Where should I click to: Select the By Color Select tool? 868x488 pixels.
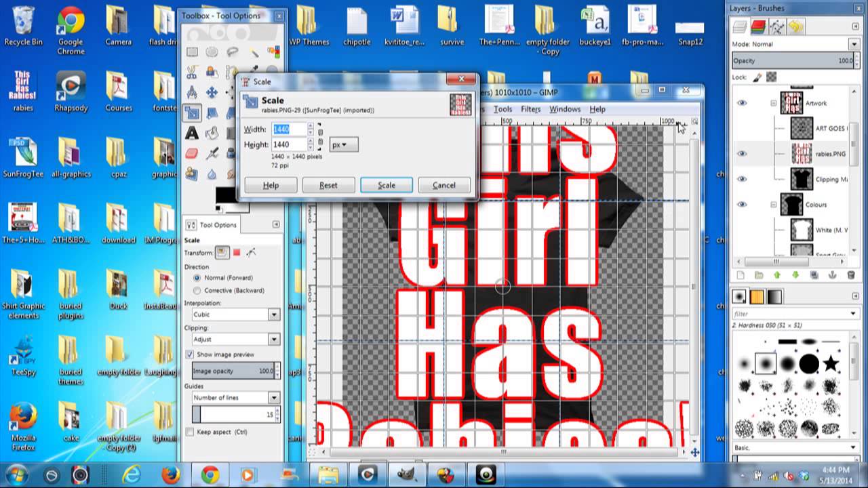(x=273, y=52)
